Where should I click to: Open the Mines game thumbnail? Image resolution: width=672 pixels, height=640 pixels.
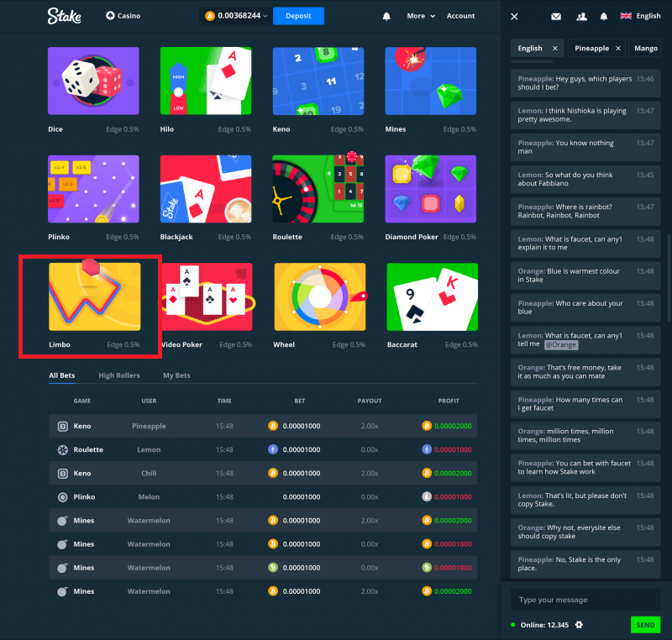[x=431, y=81]
